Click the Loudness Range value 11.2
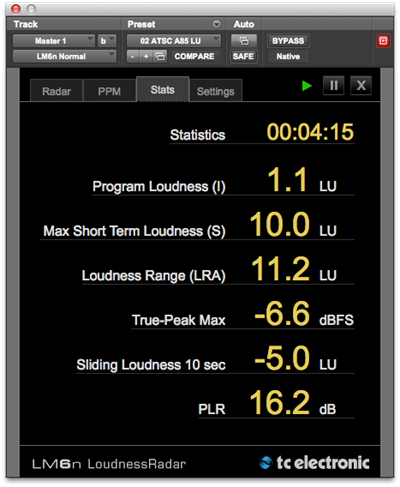 pyautogui.click(x=280, y=269)
